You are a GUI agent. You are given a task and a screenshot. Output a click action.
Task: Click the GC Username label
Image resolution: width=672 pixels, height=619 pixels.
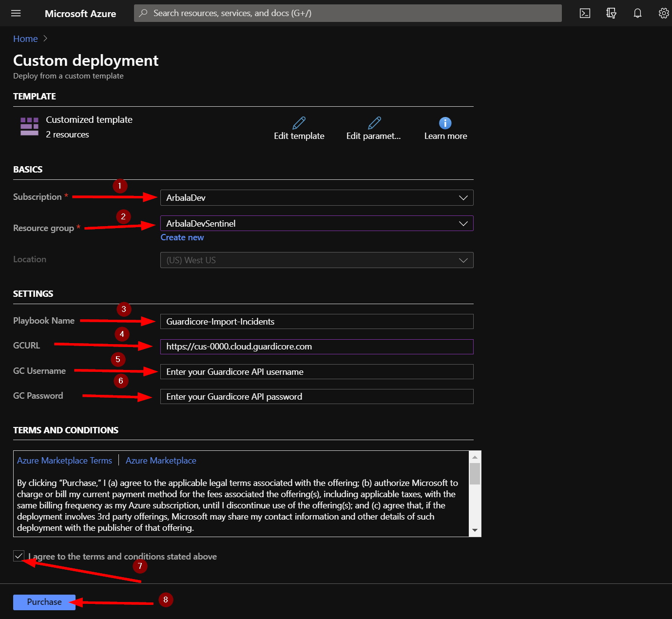pyautogui.click(x=39, y=371)
